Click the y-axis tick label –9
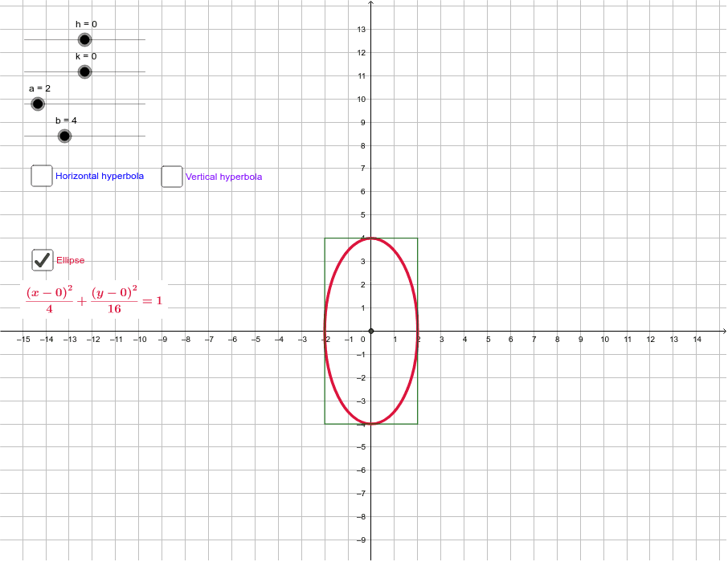 point(361,540)
